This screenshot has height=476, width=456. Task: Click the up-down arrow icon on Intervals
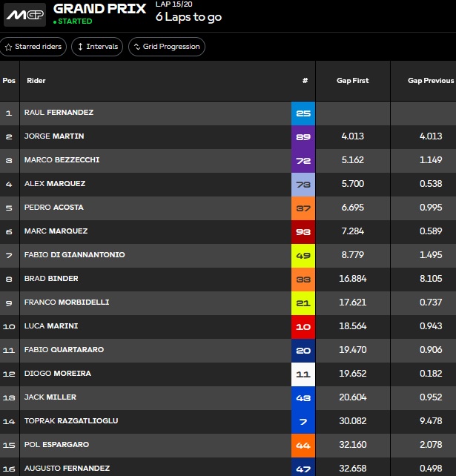(80, 47)
